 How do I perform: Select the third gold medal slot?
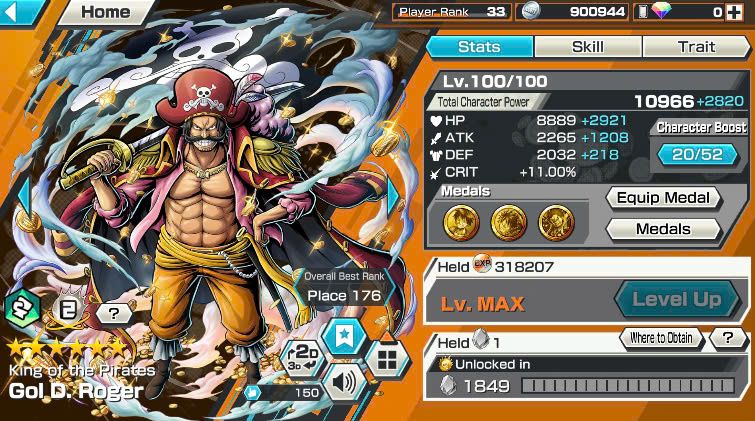pyautogui.click(x=556, y=223)
